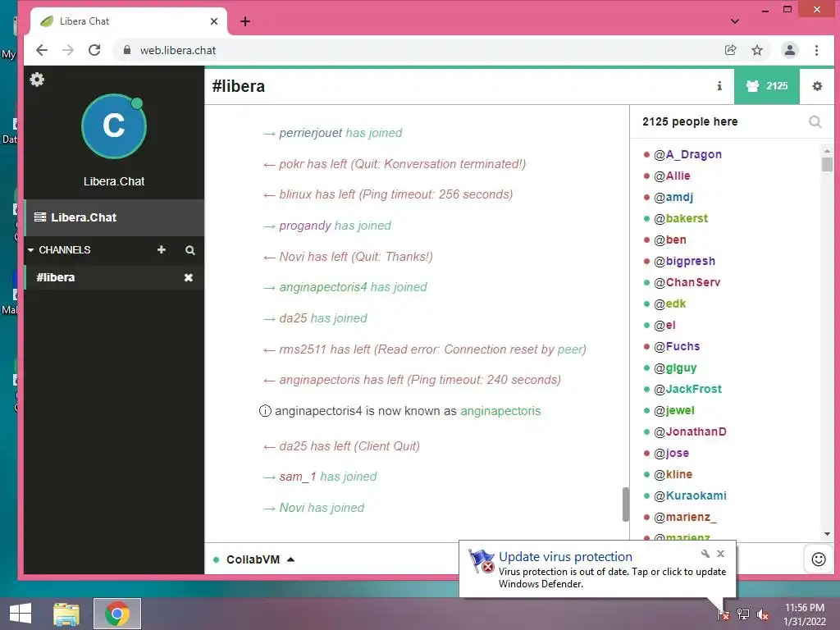840x630 pixels.
Task: Show channel info using the i icon
Action: coord(719,85)
